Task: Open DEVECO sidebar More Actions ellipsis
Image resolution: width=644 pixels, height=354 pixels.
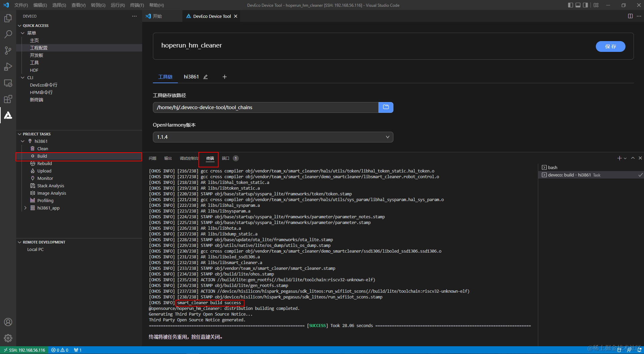Action: coord(134,16)
